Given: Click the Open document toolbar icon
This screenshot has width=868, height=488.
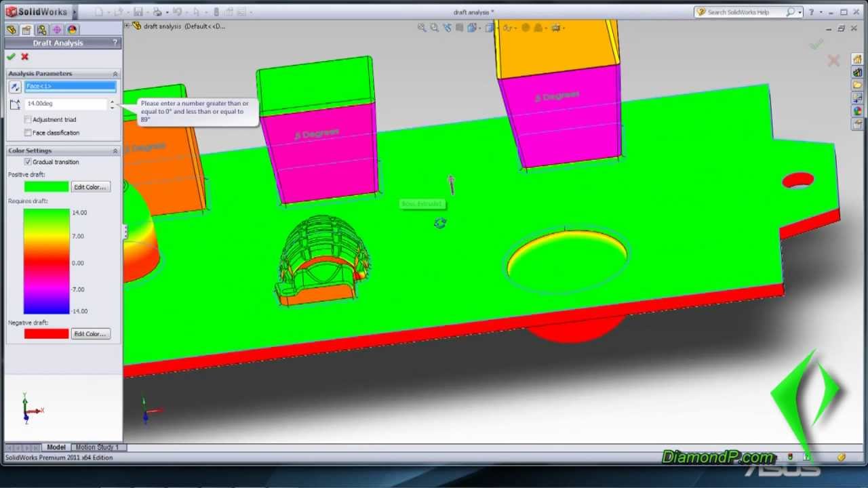Looking at the screenshot, I should pyautogui.click(x=119, y=12).
